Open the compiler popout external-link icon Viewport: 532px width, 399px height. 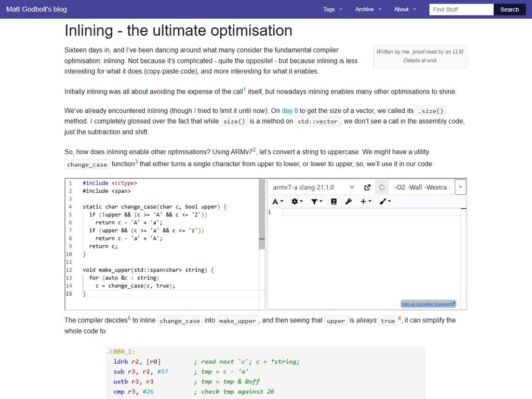point(367,187)
